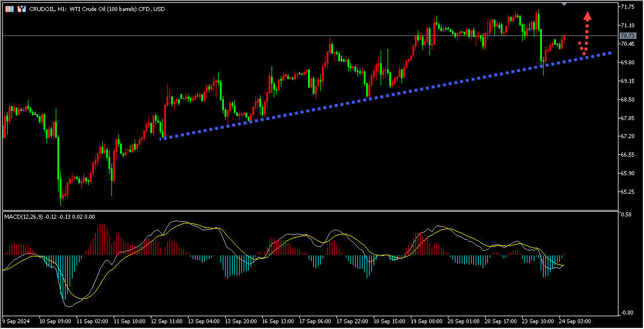Click the 68.50 price axis label
Screen dimensions: 644x329
[x=628, y=100]
